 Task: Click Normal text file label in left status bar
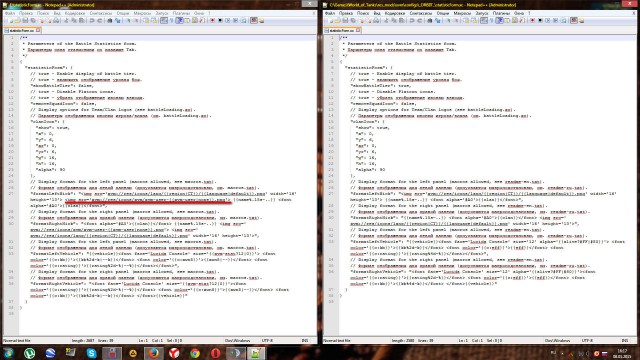[17, 340]
